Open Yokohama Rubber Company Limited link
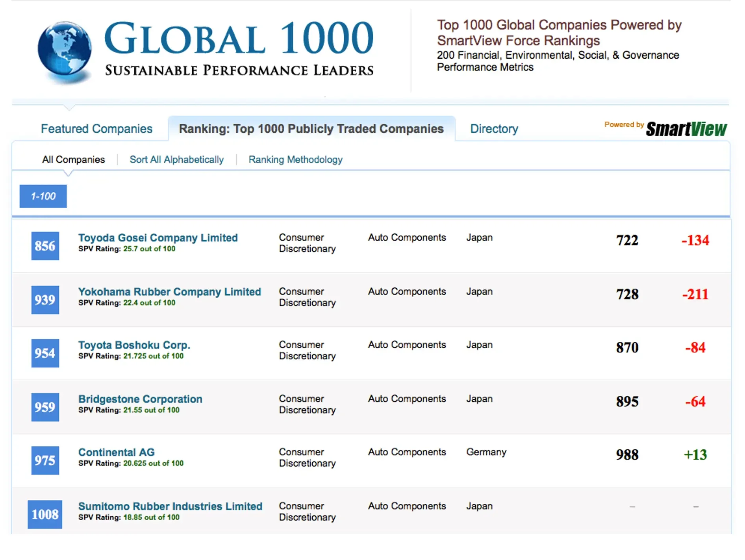Viewport: 745px width, 560px height. click(169, 292)
